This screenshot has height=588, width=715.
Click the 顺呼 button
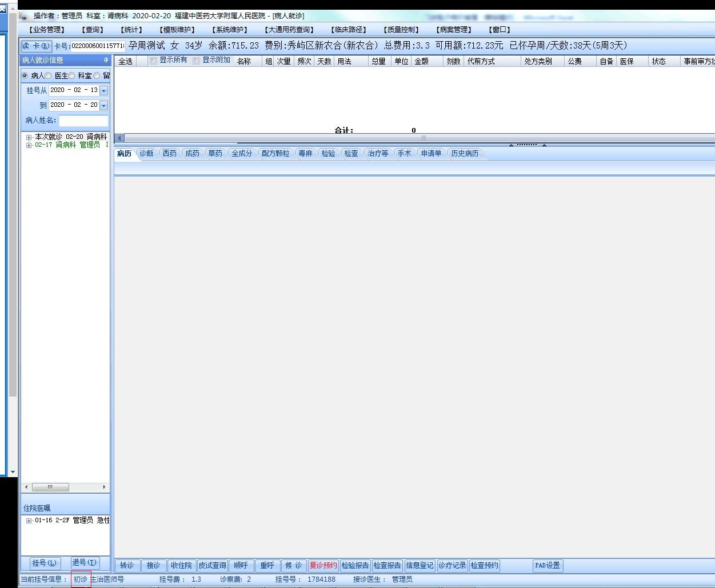241,566
